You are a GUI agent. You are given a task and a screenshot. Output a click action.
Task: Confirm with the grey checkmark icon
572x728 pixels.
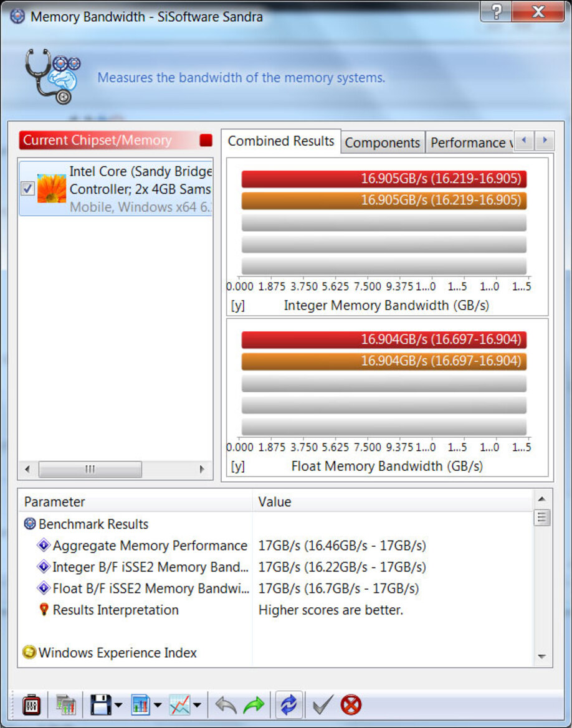tap(323, 705)
